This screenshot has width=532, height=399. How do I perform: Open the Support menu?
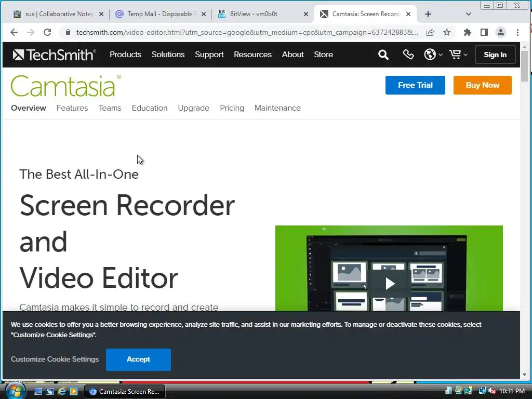pyautogui.click(x=209, y=54)
